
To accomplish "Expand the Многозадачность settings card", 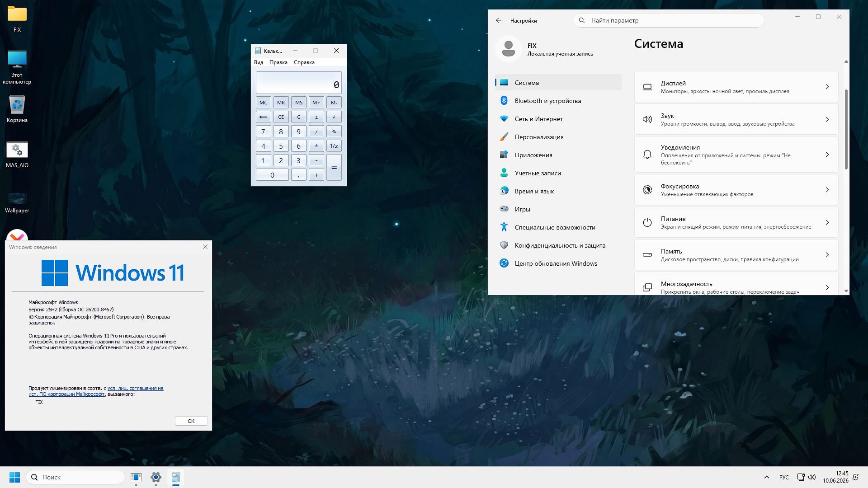I will pos(736,284).
